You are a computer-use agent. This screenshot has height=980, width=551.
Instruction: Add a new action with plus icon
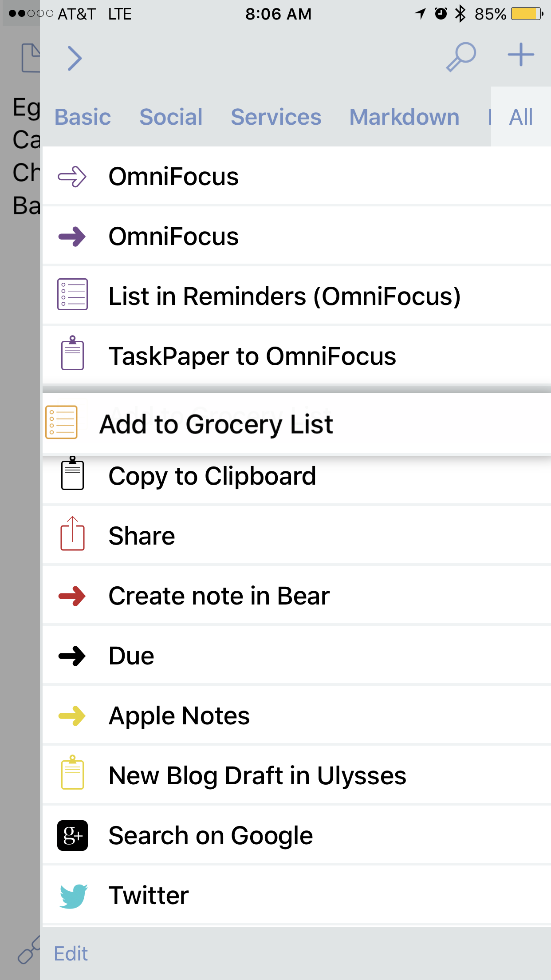[521, 55]
